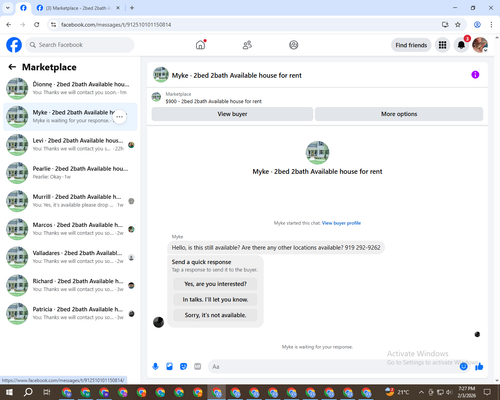Click the attach photo icon
The width and height of the screenshot is (500, 400).
pos(170,367)
